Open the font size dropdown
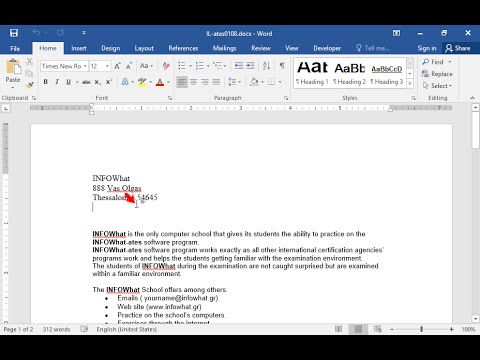 107,66
